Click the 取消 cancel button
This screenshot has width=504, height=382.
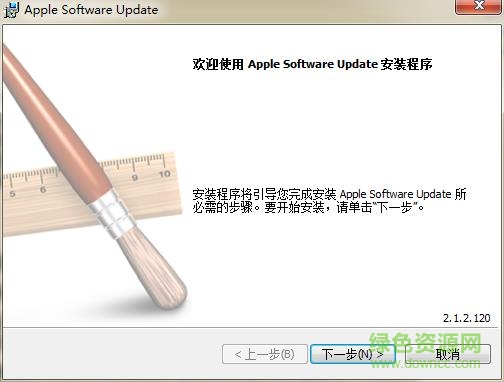click(448, 354)
